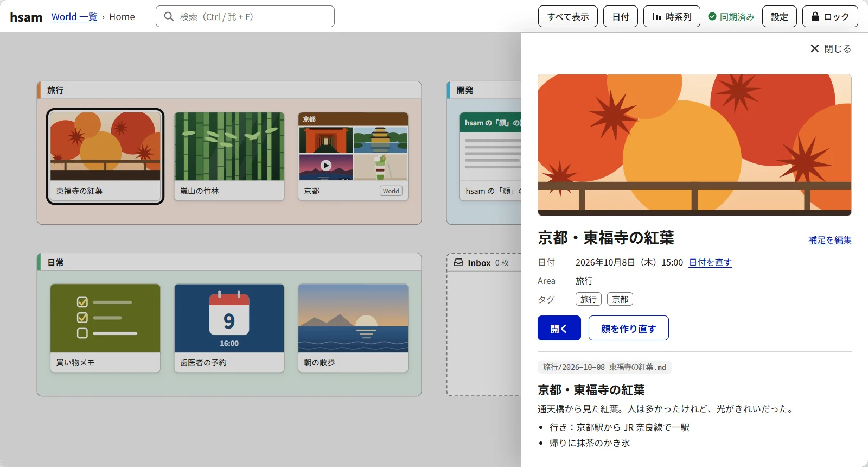Viewport: 868px width, 467px height.
Task: Open 設定 settings
Action: (x=780, y=17)
